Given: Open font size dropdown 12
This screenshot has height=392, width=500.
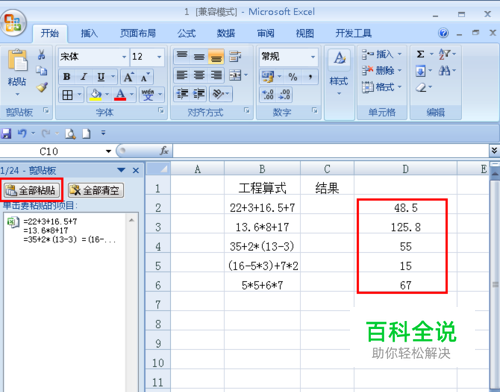Looking at the screenshot, I should (159, 57).
